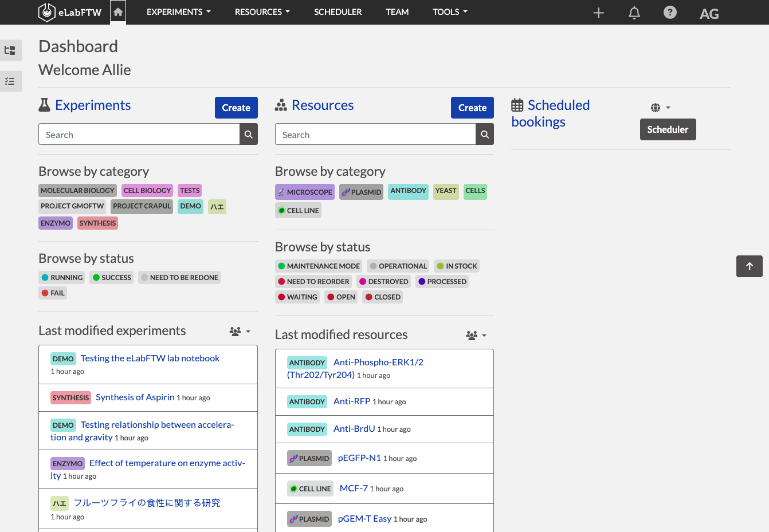Create a new experiment

[236, 108]
